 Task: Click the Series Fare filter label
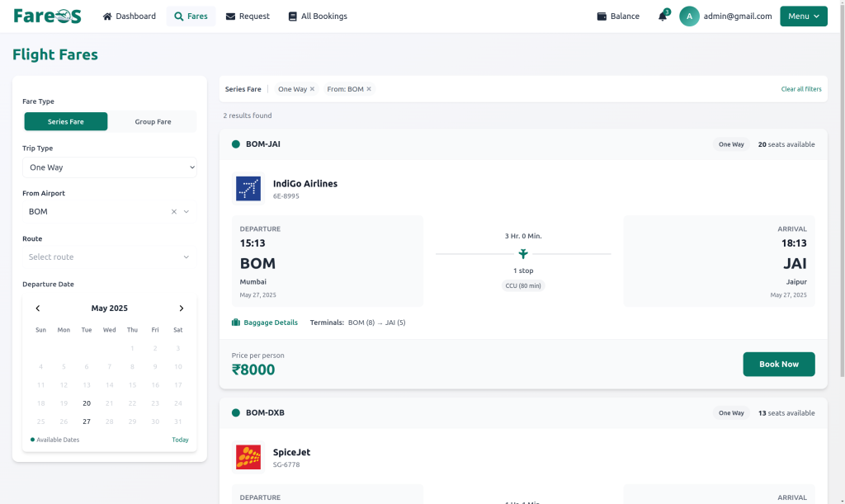coord(243,89)
